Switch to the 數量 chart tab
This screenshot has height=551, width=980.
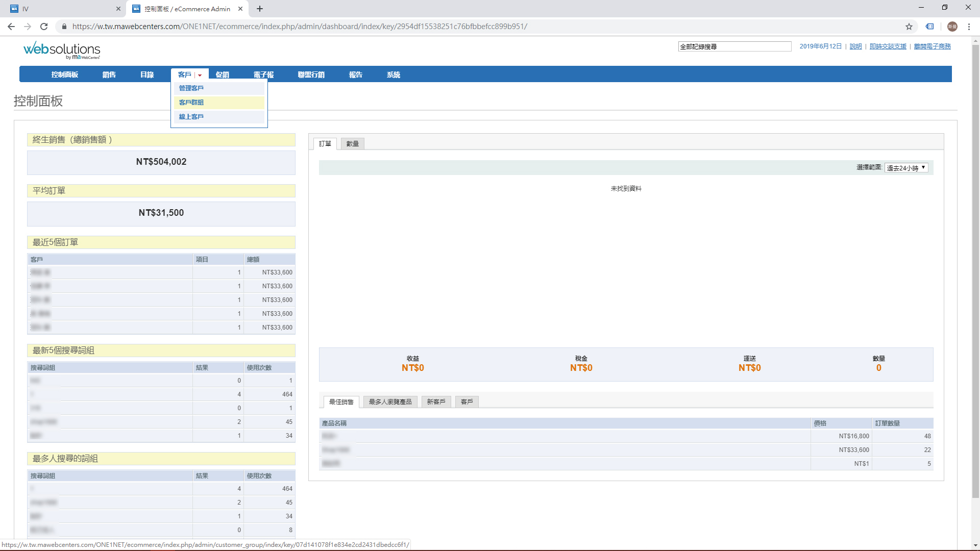[353, 144]
